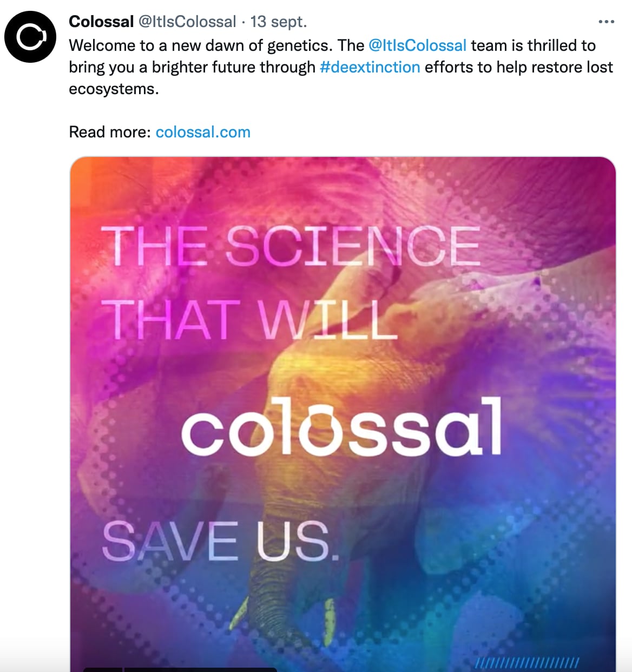Click the word "ecosystems." in the tweet
632x672 pixels.
(114, 89)
